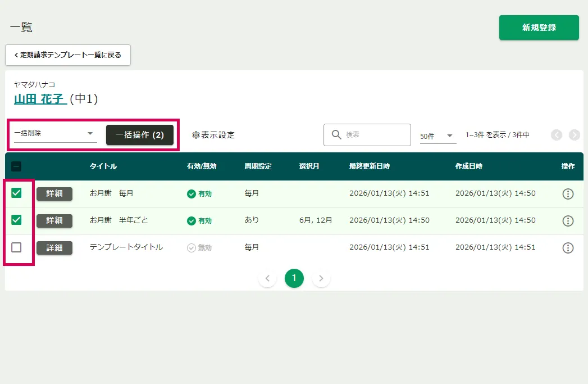
Task: Open the three-dot menu for お月謝 半年ごと row
Action: coord(568,221)
